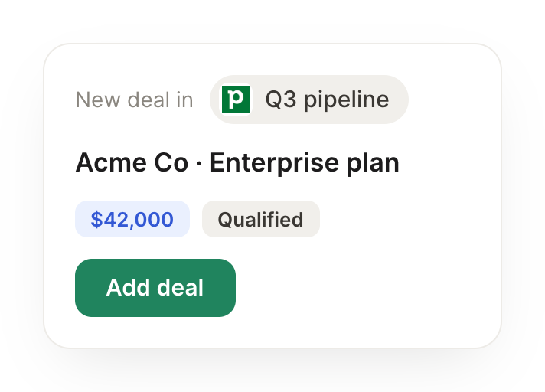Click the "Enterprise plan" text in title
This screenshot has width=545, height=392.
tap(305, 162)
